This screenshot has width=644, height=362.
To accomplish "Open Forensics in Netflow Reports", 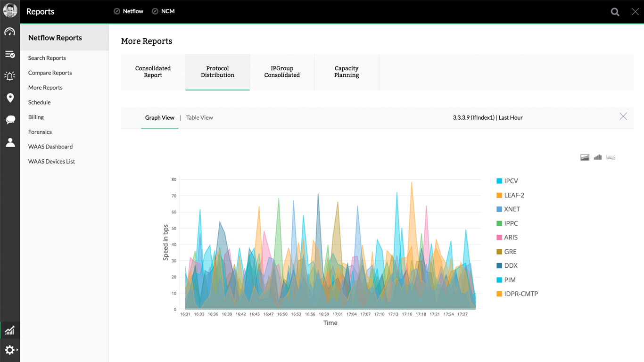I will [40, 132].
